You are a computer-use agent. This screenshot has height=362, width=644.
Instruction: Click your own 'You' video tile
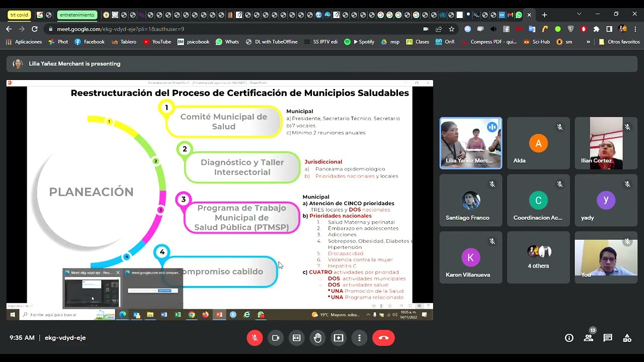(606, 257)
